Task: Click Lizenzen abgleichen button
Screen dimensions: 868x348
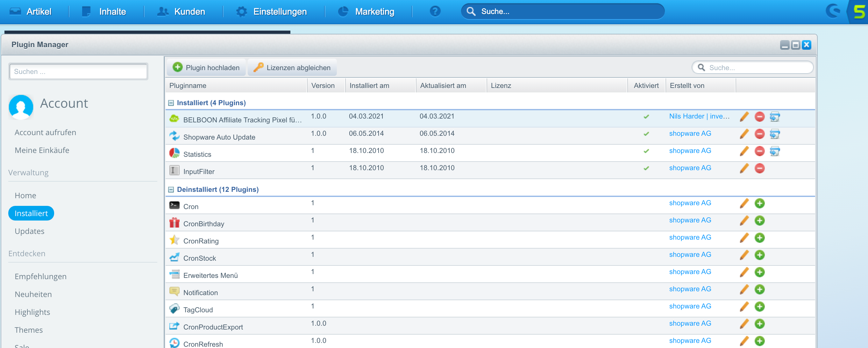Action: tap(292, 68)
